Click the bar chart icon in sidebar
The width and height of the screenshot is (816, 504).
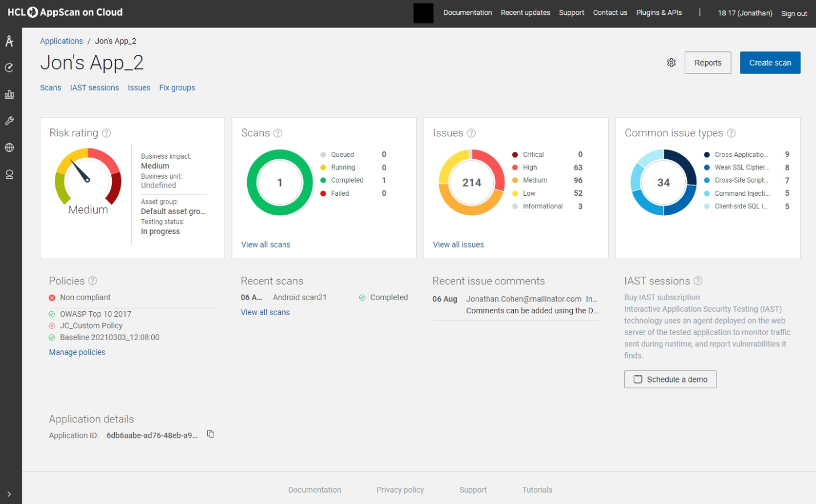point(9,94)
